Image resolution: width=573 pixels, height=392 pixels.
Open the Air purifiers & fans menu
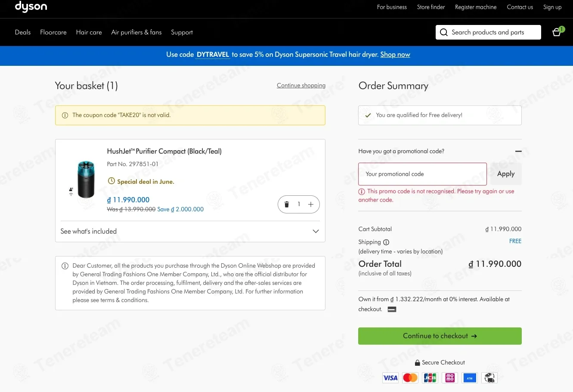coord(136,32)
